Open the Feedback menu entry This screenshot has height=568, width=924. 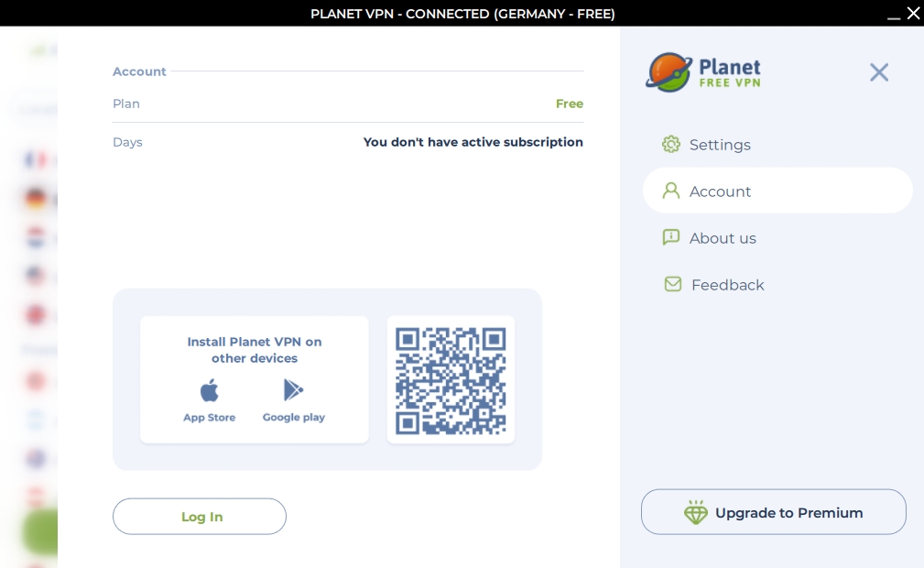[x=727, y=285]
